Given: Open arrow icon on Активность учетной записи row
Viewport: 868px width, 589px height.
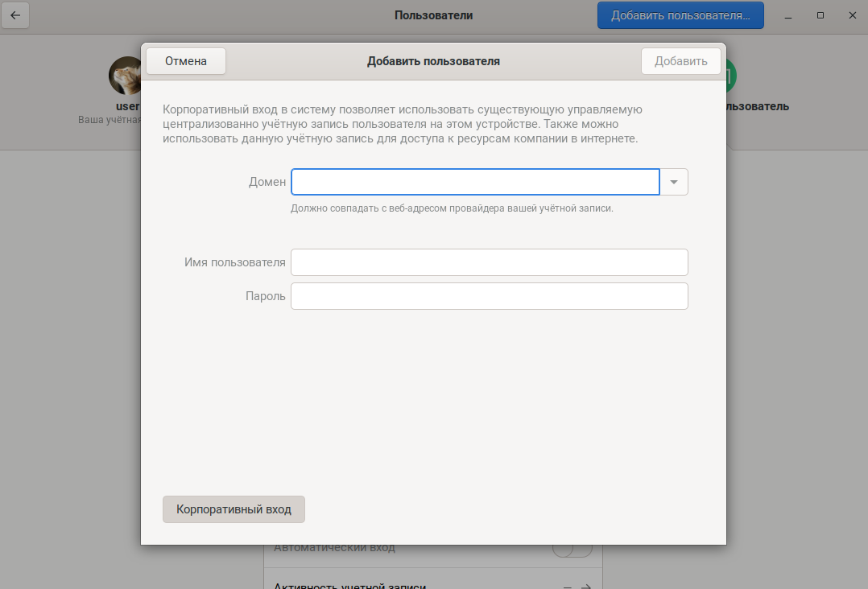Looking at the screenshot, I should click(586, 586).
